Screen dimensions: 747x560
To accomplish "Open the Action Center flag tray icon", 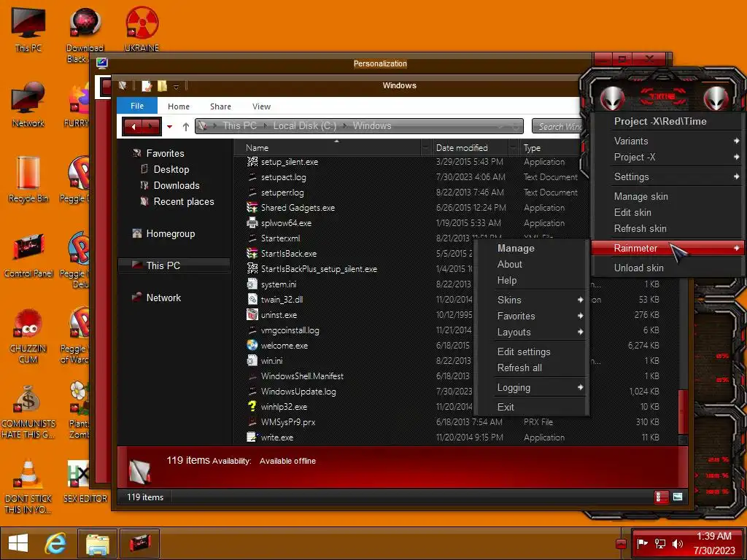I will click(643, 543).
